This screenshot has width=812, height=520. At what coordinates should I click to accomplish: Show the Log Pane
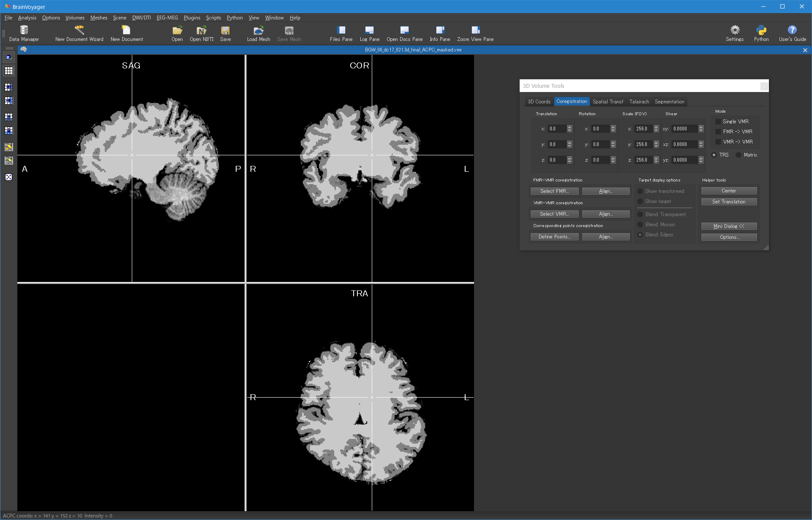(369, 33)
